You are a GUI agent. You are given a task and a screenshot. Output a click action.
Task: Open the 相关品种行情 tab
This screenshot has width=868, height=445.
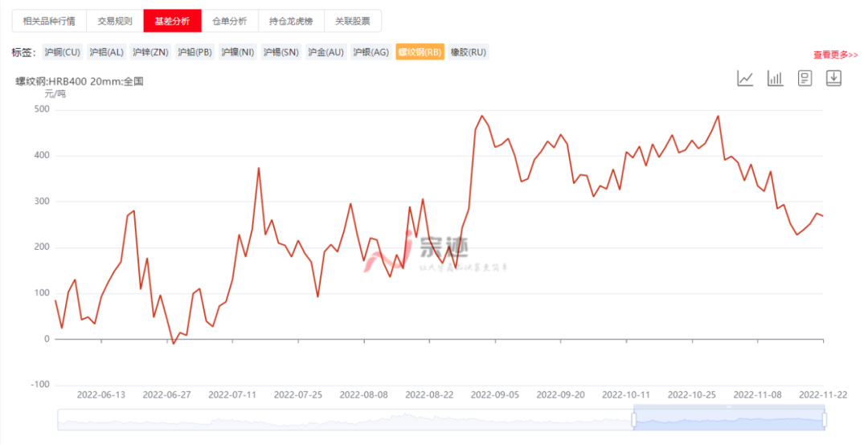pyautogui.click(x=49, y=21)
